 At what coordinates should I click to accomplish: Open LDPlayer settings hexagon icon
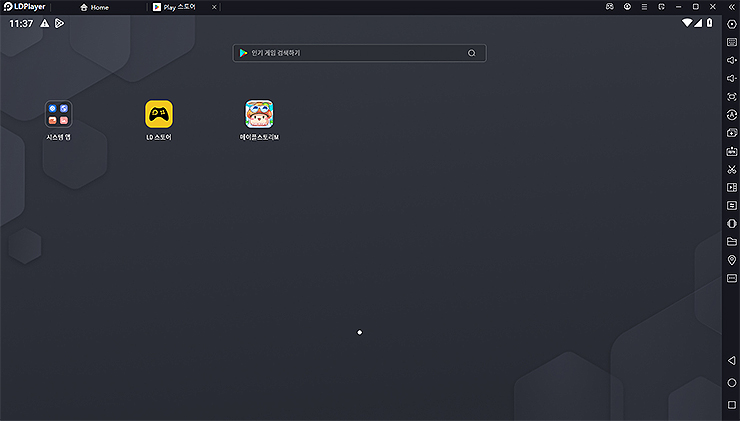click(x=732, y=24)
